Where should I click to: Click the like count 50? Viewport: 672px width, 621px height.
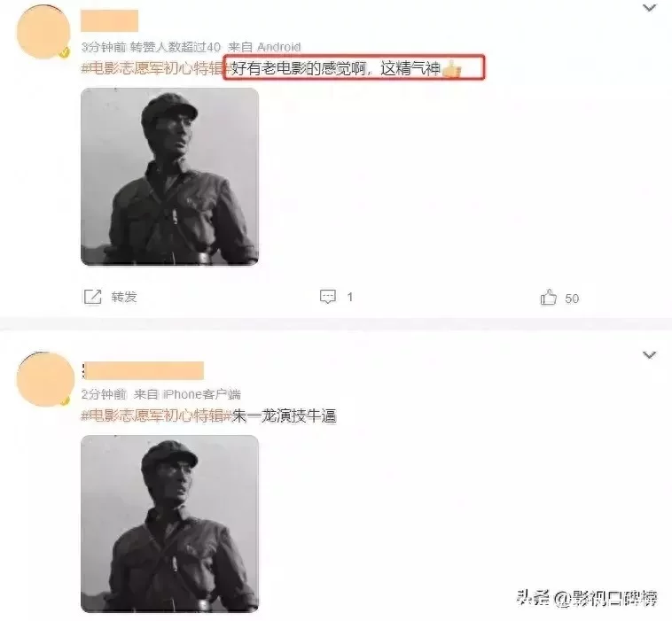pos(572,299)
